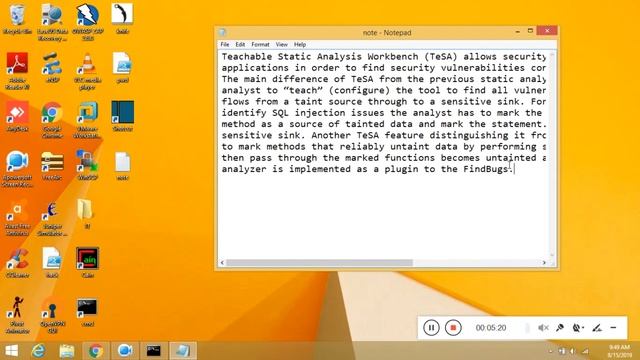Image resolution: width=640 pixels, height=360 pixels.
Task: Open the Edit menu in Notepad
Action: coord(240,44)
